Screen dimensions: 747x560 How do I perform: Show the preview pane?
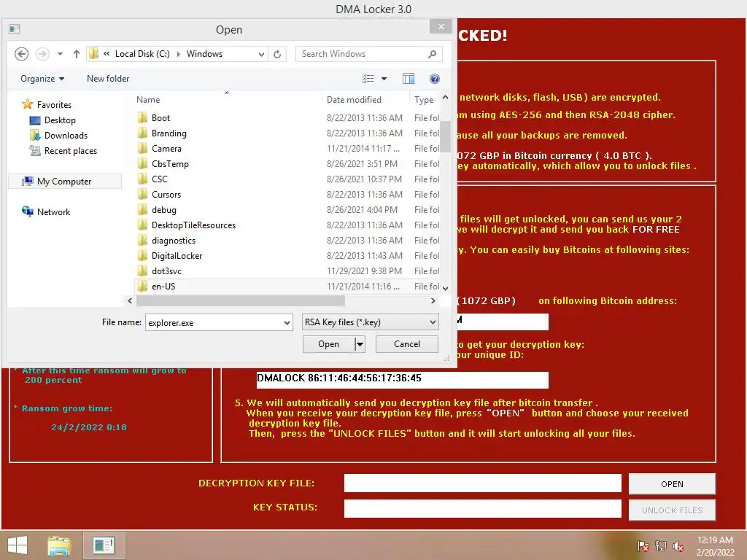(409, 79)
